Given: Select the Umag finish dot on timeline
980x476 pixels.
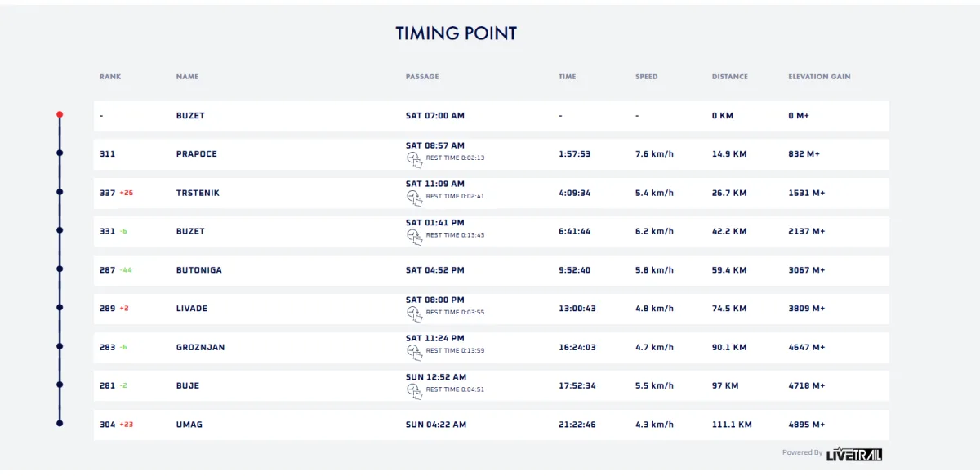Looking at the screenshot, I should (x=60, y=423).
